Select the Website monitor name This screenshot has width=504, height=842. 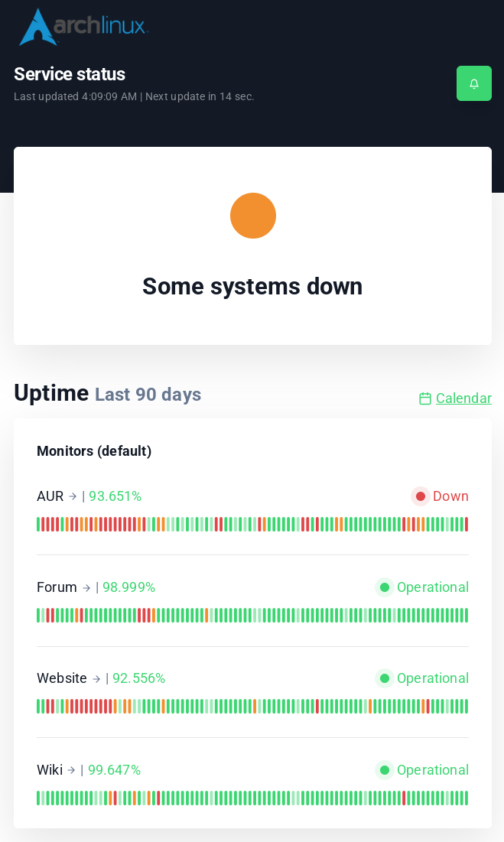[x=62, y=678]
